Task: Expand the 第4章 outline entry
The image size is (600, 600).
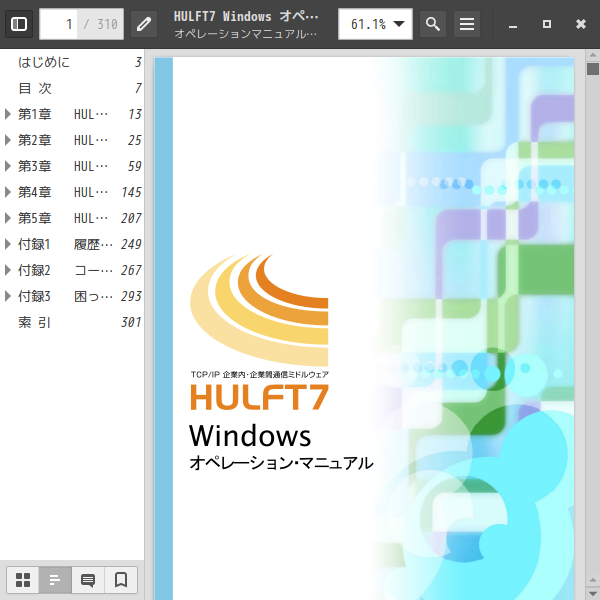Action: pos(8,192)
